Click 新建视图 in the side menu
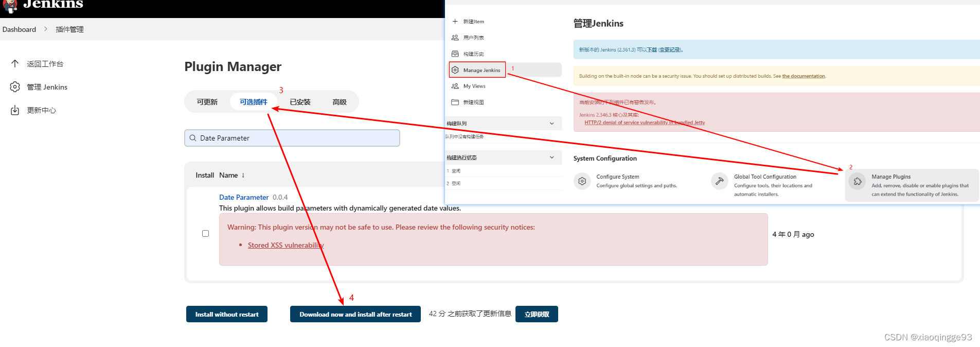 click(x=473, y=102)
